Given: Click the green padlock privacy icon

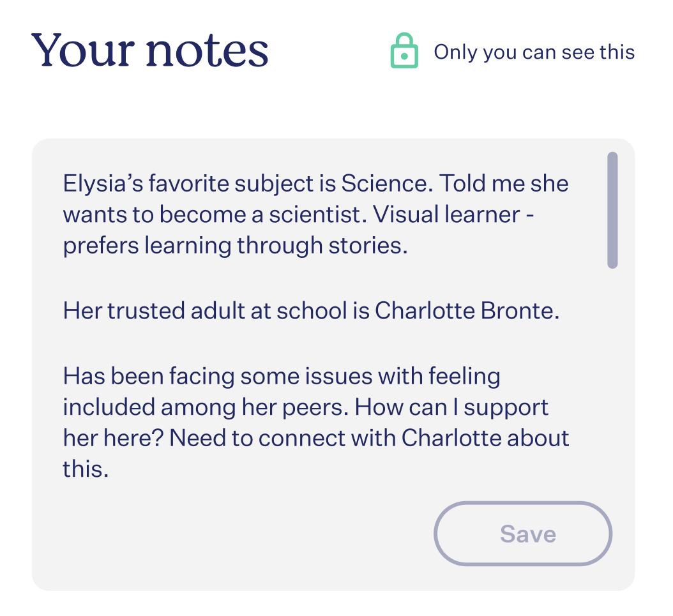Looking at the screenshot, I should tap(404, 50).
